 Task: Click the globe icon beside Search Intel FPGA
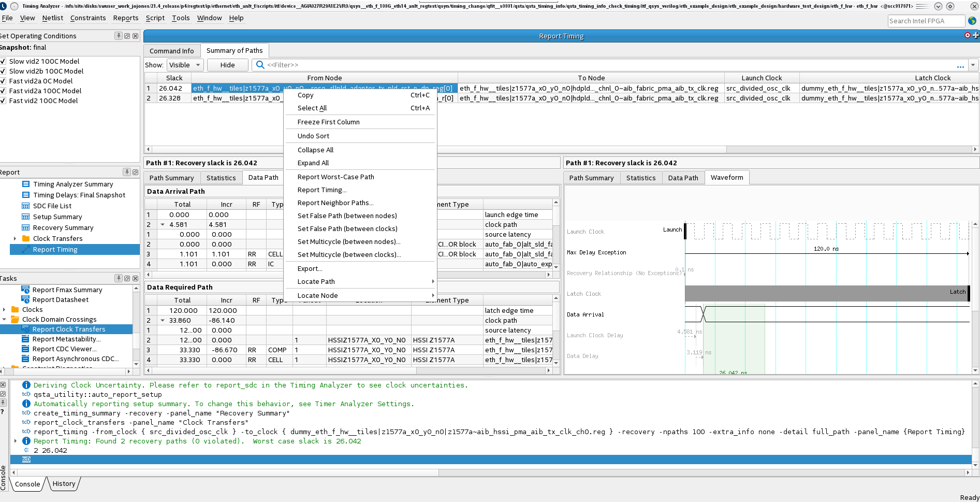[972, 21]
